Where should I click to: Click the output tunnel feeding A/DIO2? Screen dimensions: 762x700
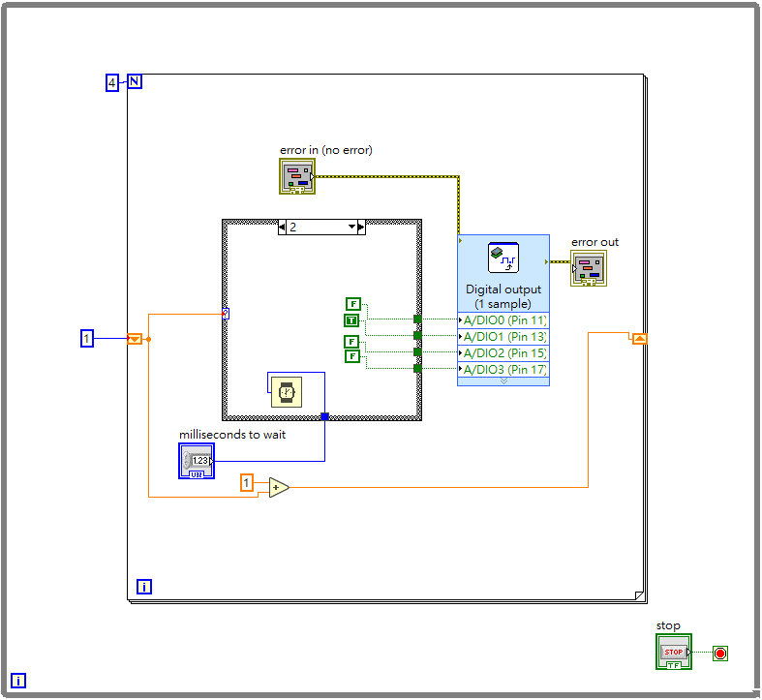[417, 352]
